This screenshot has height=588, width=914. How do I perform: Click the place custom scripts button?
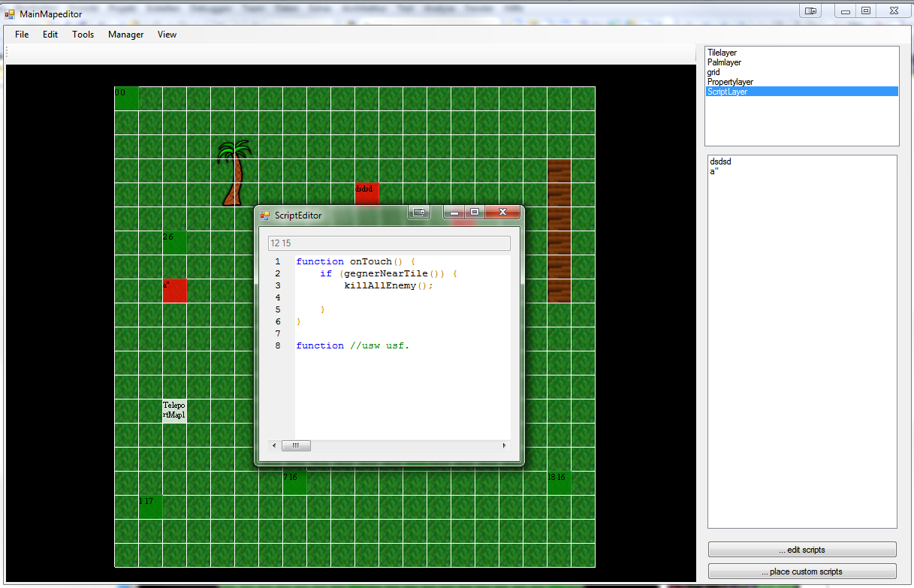801,571
